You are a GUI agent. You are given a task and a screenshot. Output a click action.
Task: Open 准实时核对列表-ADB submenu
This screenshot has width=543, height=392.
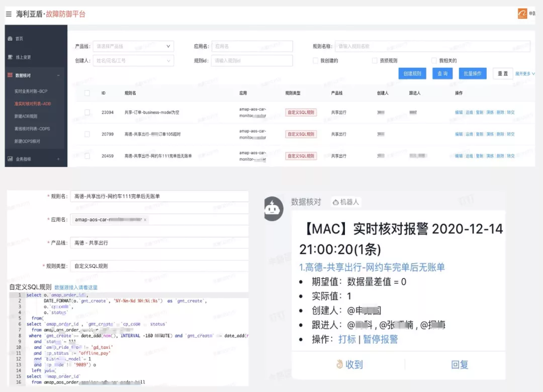point(33,104)
